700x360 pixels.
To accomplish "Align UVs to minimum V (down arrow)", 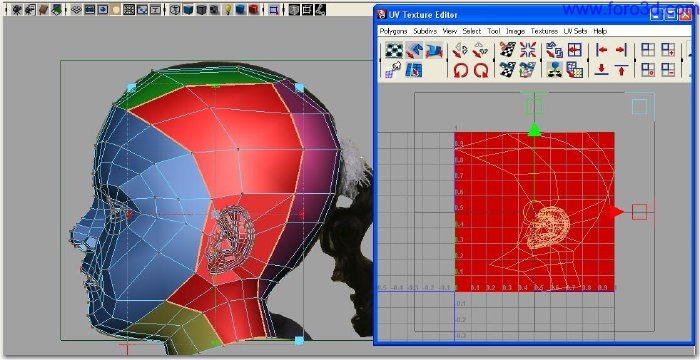I will coord(601,70).
